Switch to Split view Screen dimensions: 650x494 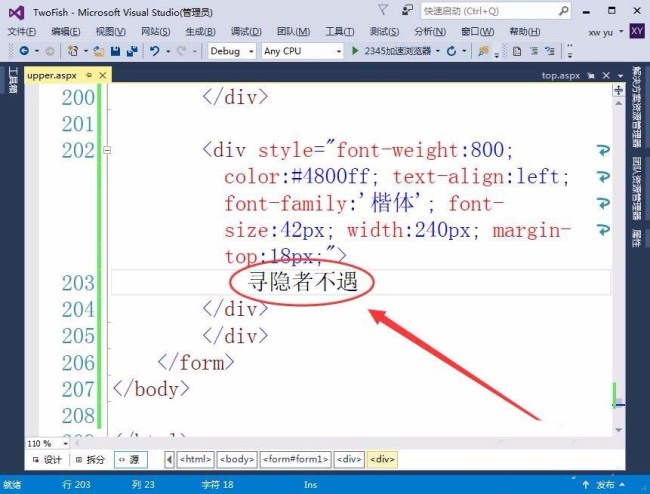(x=90, y=460)
